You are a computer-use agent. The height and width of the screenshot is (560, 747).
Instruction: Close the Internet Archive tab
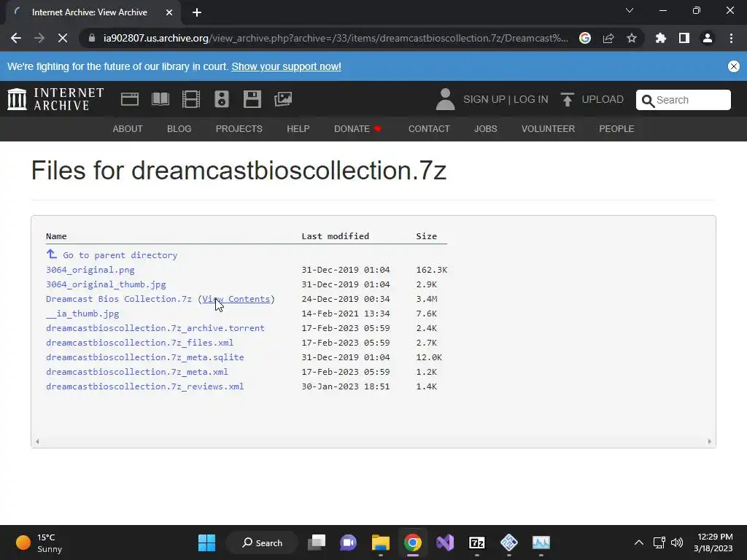point(169,12)
